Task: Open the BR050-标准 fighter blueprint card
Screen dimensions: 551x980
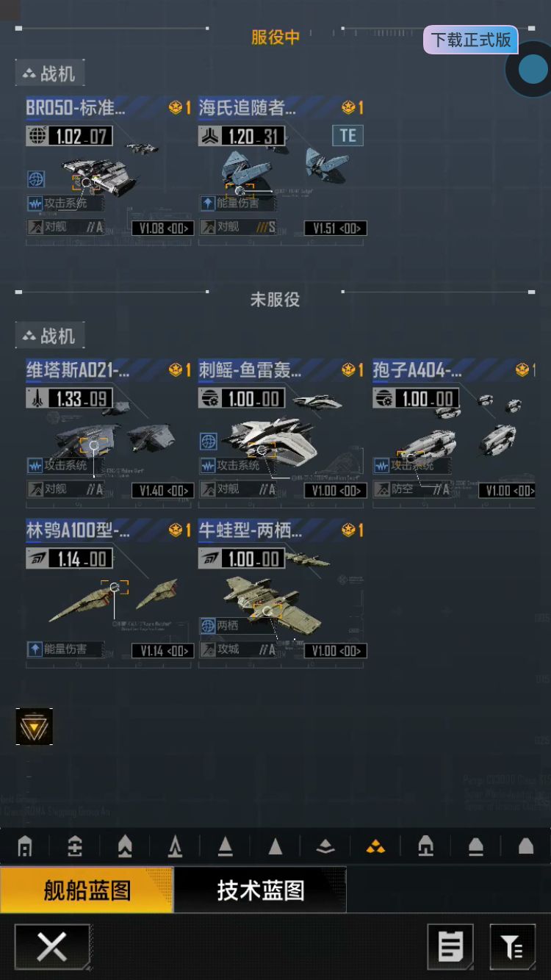Action: [x=109, y=170]
